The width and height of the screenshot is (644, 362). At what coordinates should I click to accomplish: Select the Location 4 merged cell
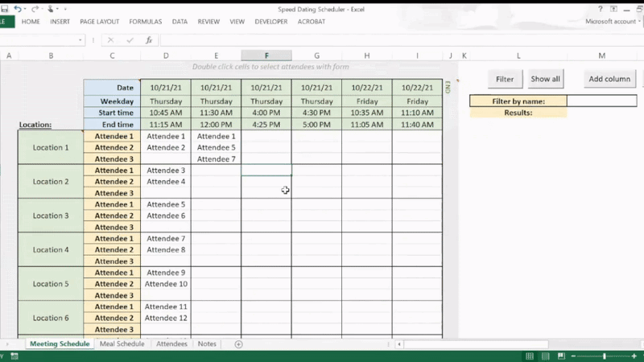point(51,249)
